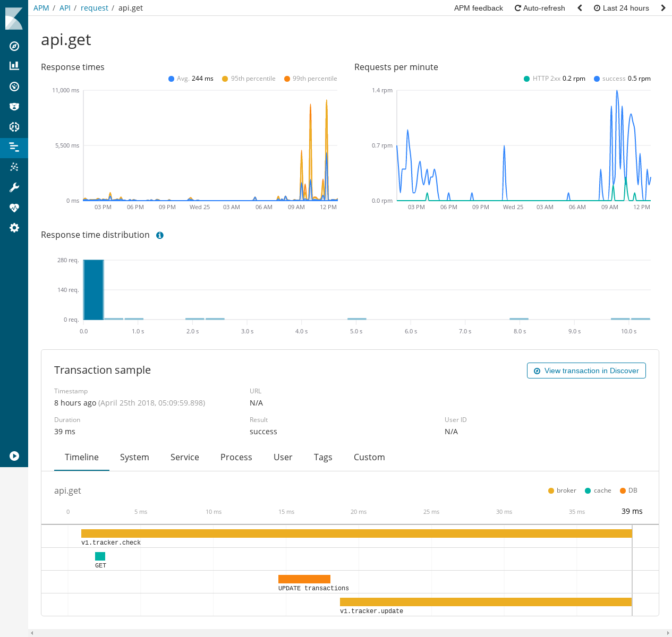
Task: Toggle the 95th percentile legend entry
Action: [x=249, y=78]
